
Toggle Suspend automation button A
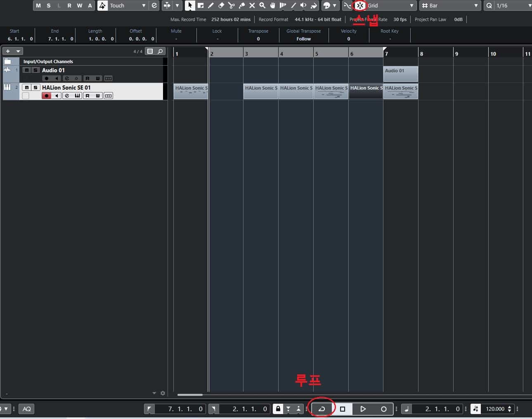pos(90,5)
